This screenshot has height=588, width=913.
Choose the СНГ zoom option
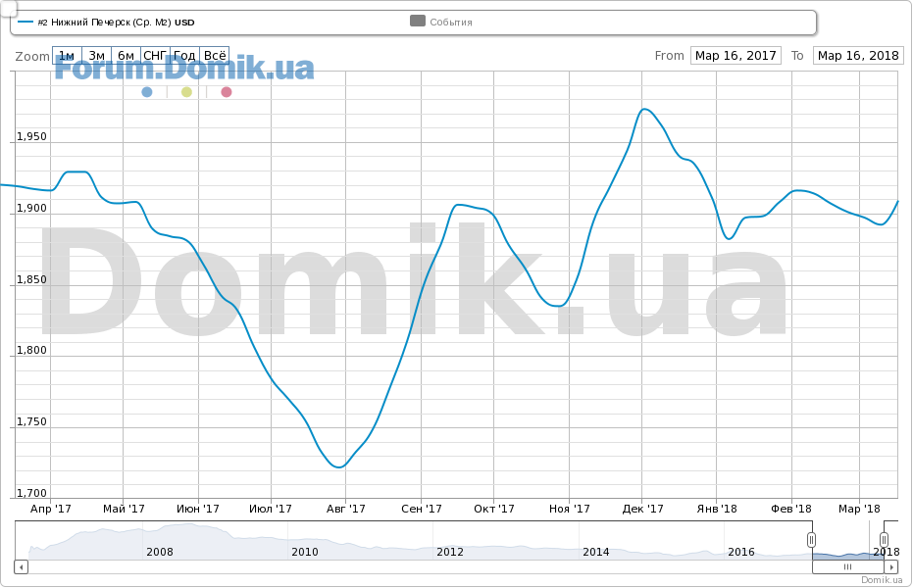[x=156, y=56]
